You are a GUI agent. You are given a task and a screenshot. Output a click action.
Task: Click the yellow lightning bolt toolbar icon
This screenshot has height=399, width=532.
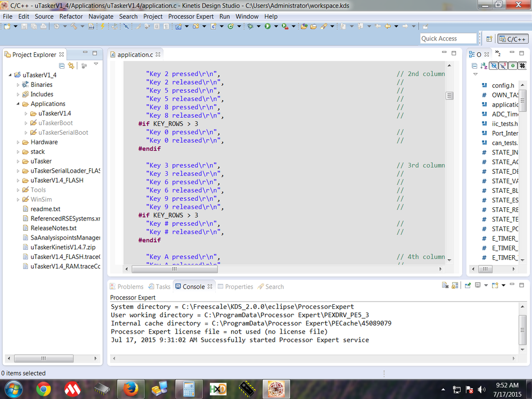[102, 26]
